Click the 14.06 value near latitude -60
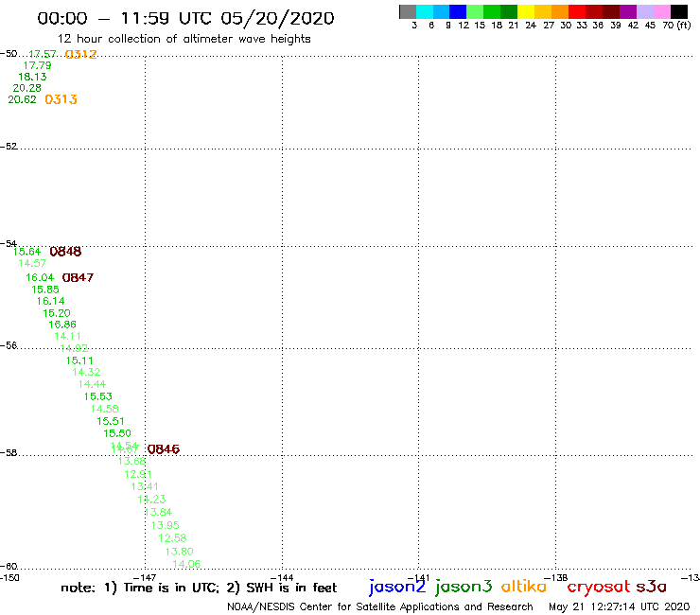This screenshot has height=615, width=700. (x=186, y=564)
